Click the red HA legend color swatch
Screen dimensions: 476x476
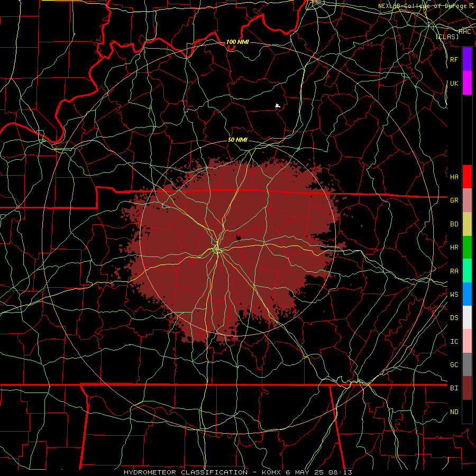click(x=467, y=177)
